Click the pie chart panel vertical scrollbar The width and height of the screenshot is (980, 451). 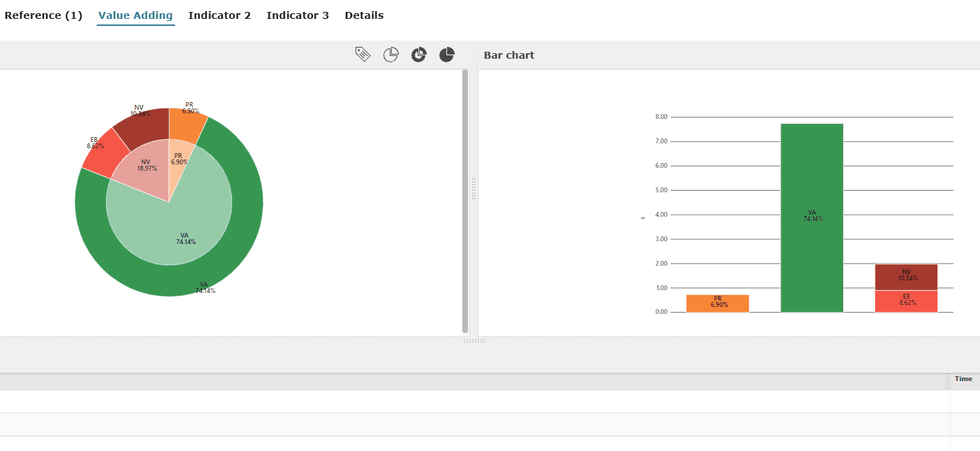point(465,201)
